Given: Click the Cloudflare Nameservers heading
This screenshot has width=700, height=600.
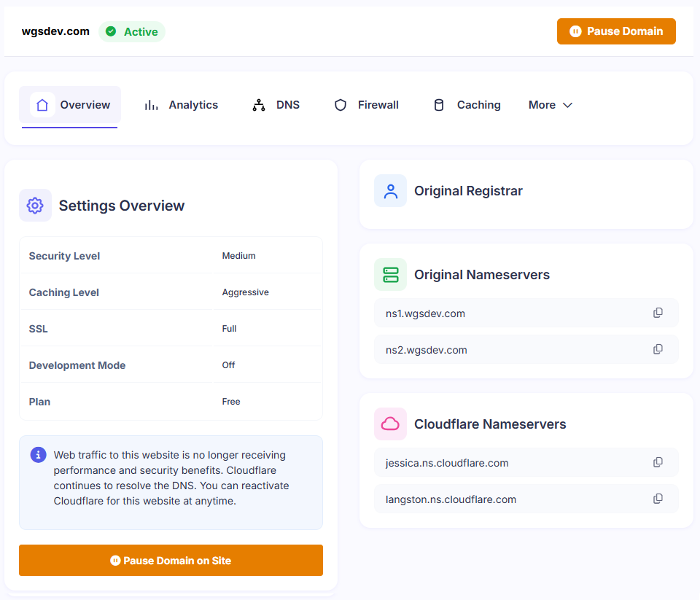Looking at the screenshot, I should pos(490,424).
